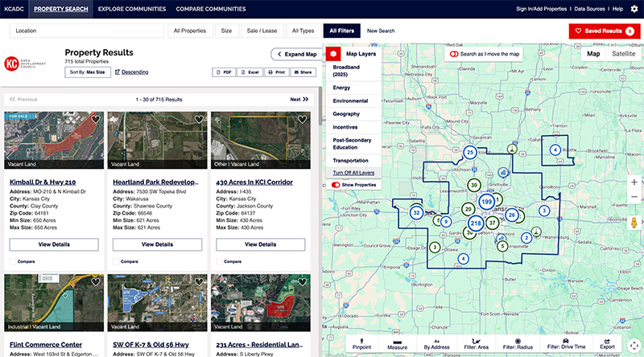Click the Location input field
644x357 pixels.
point(87,31)
